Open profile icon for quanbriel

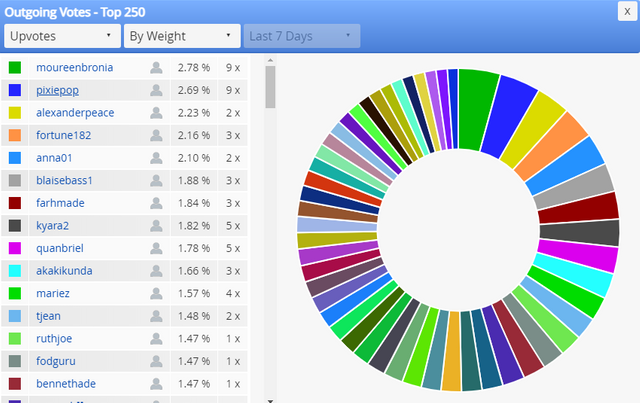click(x=156, y=248)
